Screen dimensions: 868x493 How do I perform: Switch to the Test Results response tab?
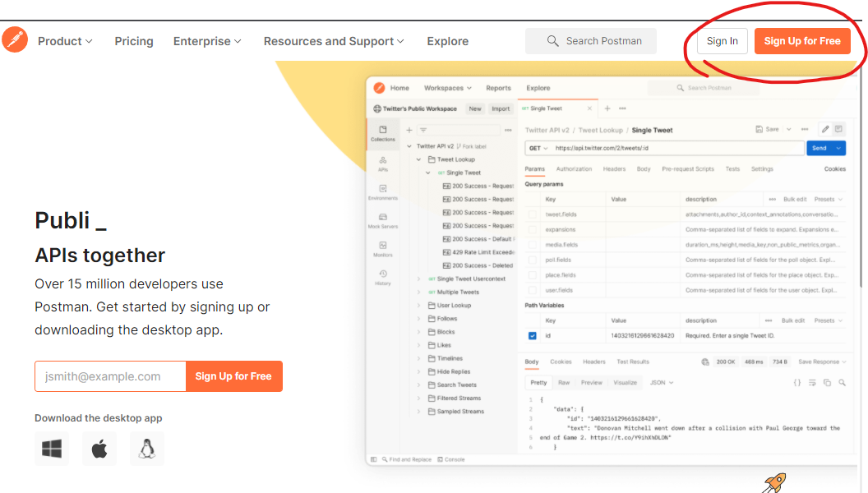633,362
